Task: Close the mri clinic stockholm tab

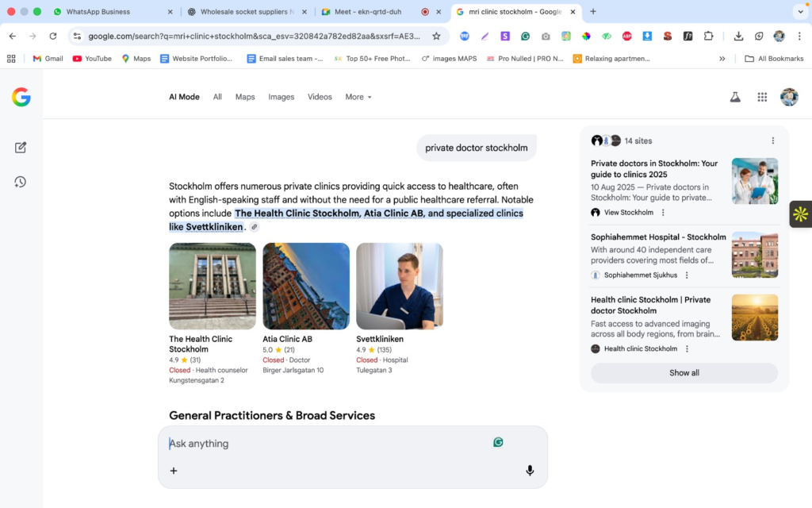Action: pyautogui.click(x=573, y=11)
